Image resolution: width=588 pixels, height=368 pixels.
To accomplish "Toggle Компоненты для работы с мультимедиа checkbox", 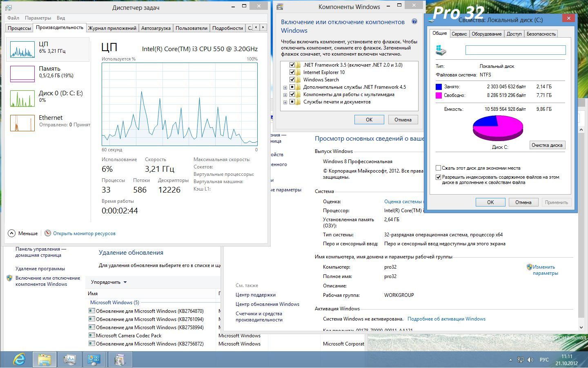I will [x=292, y=94].
